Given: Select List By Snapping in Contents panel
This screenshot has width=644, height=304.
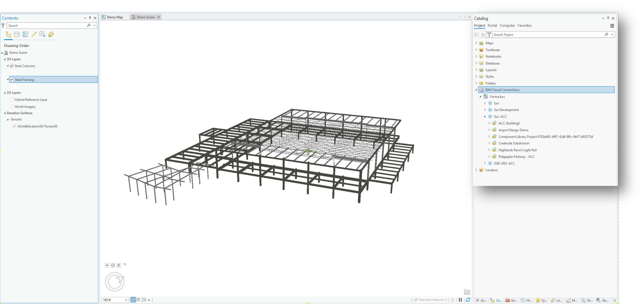Looking at the screenshot, I should coord(43,34).
